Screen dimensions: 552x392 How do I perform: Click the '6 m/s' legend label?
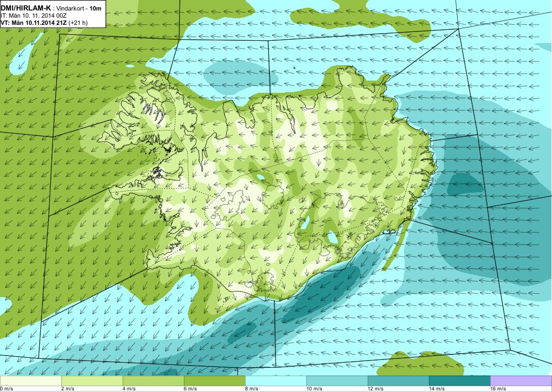click(x=190, y=389)
